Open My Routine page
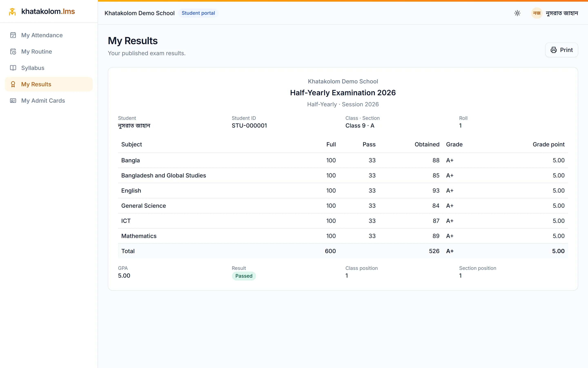The image size is (588, 368). click(49, 51)
